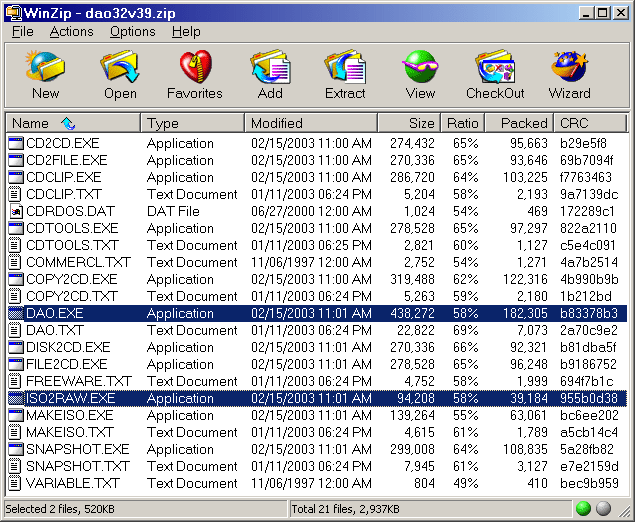The height and width of the screenshot is (522, 635).
Task: Select the CDCLIP.EXE file name
Action: [x=64, y=177]
